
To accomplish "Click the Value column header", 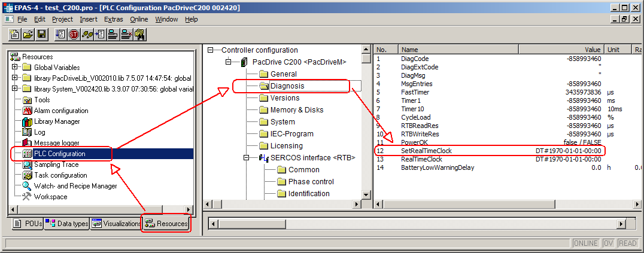I will (562, 50).
